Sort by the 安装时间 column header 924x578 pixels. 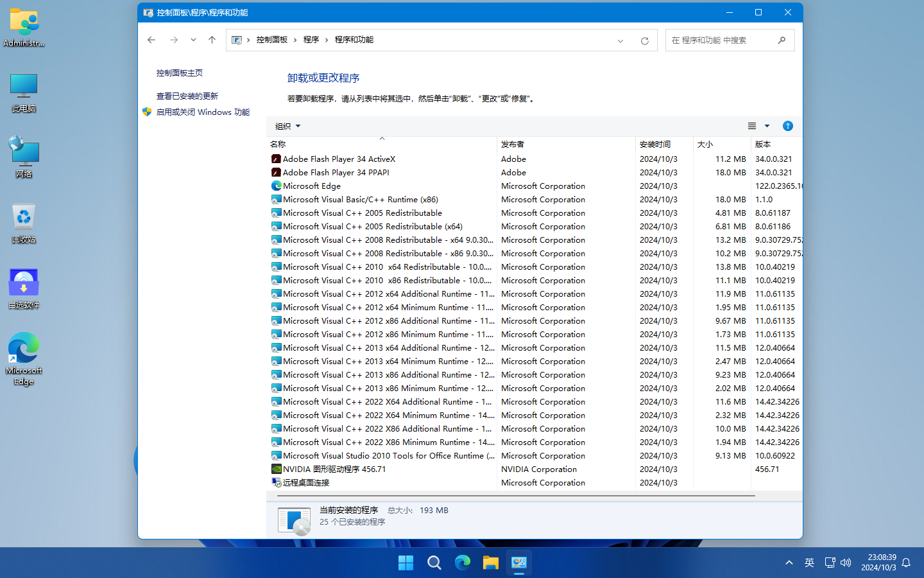coord(664,144)
